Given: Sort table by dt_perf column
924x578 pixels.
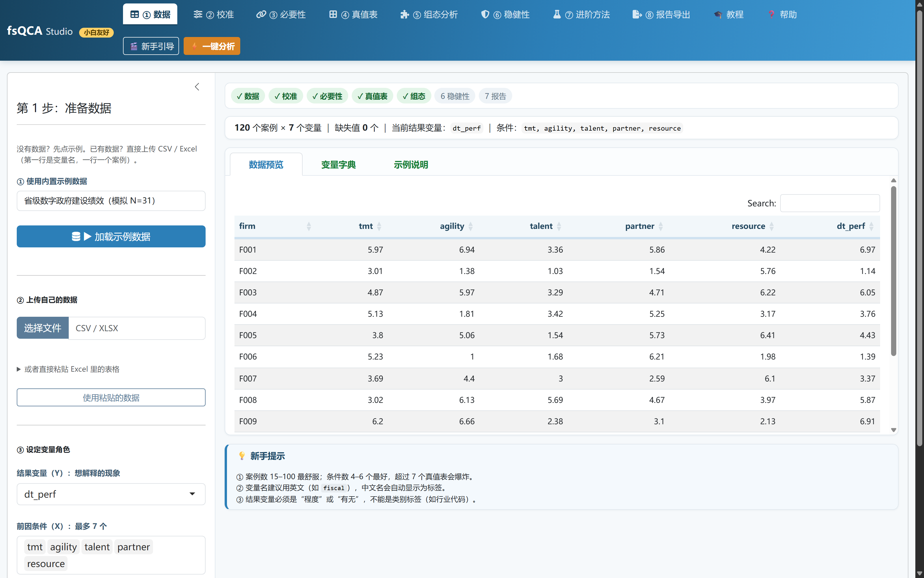Looking at the screenshot, I should [830, 226].
